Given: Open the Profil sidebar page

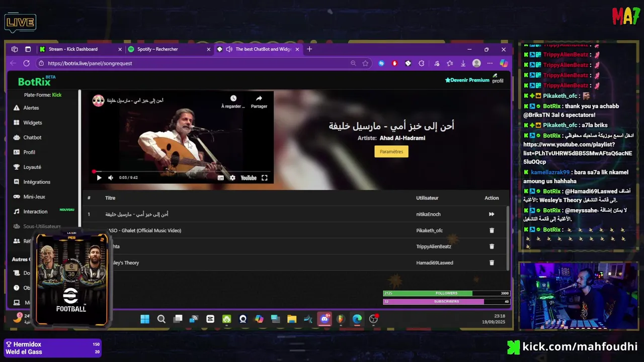Looking at the screenshot, I should (29, 152).
